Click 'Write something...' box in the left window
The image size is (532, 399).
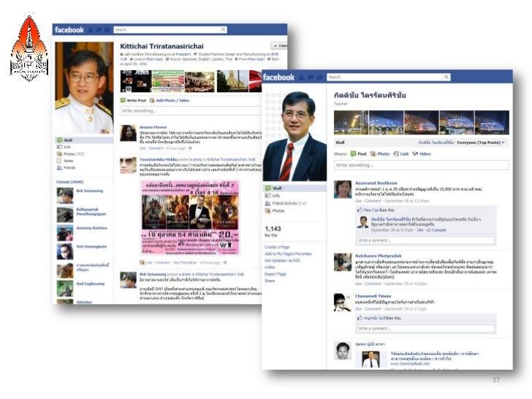[191, 110]
